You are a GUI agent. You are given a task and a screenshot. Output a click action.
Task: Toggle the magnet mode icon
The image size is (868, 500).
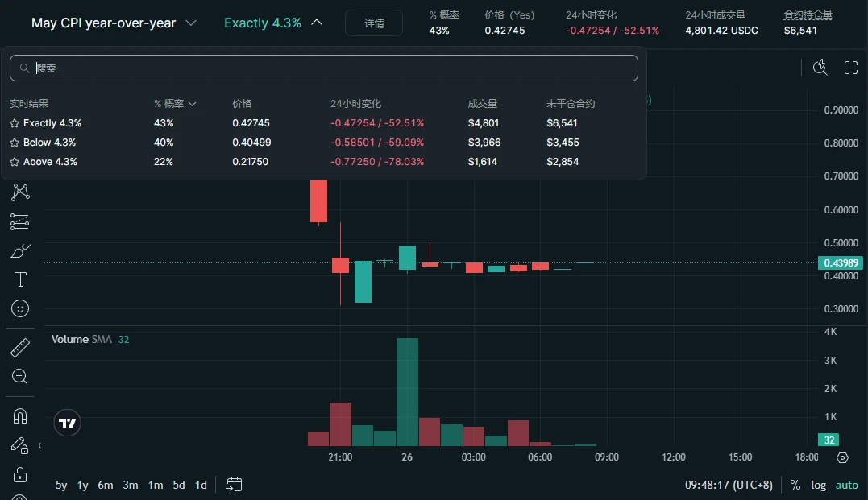point(20,416)
